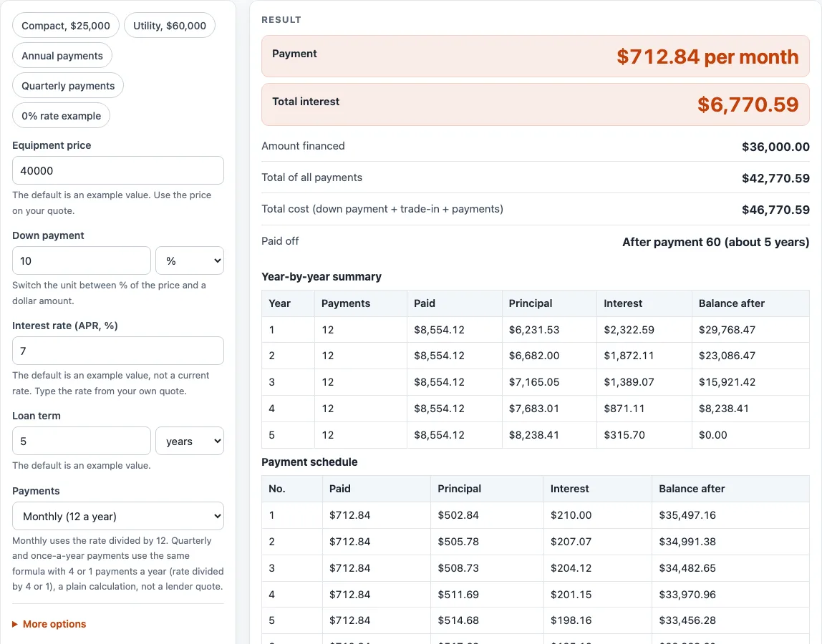Click the Payments column header in summary
Image resolution: width=822 pixels, height=644 pixels.
[345, 303]
